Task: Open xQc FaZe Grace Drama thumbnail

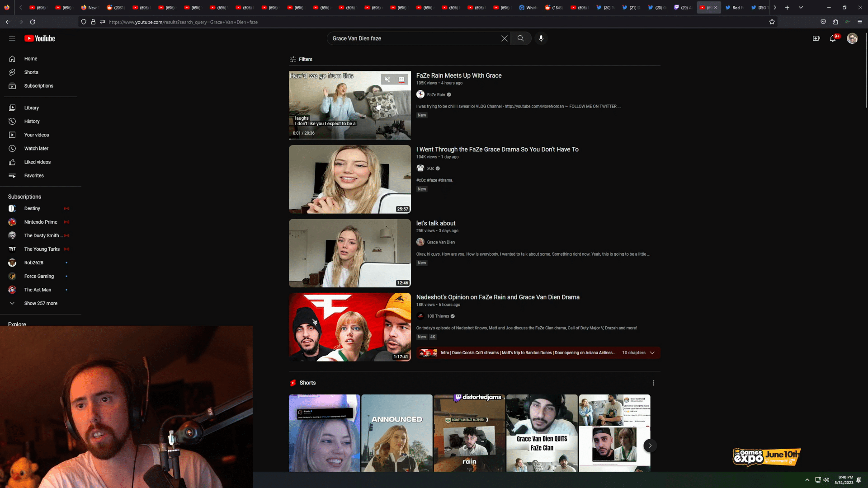Action: coord(350,179)
